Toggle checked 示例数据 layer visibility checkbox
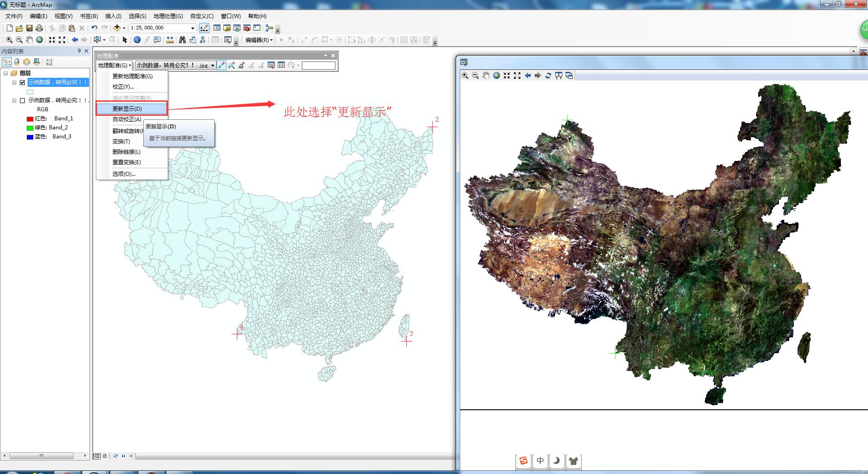 point(23,82)
